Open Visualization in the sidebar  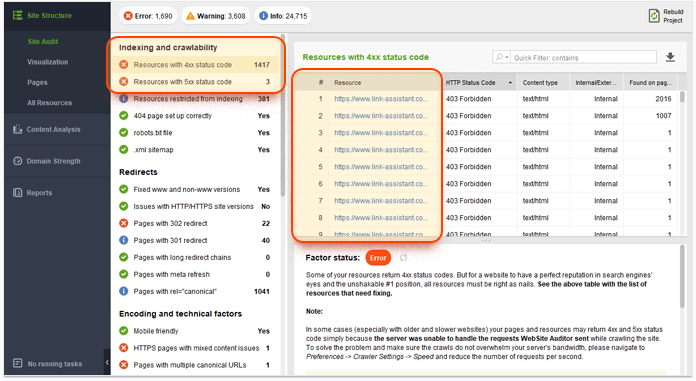click(x=47, y=62)
